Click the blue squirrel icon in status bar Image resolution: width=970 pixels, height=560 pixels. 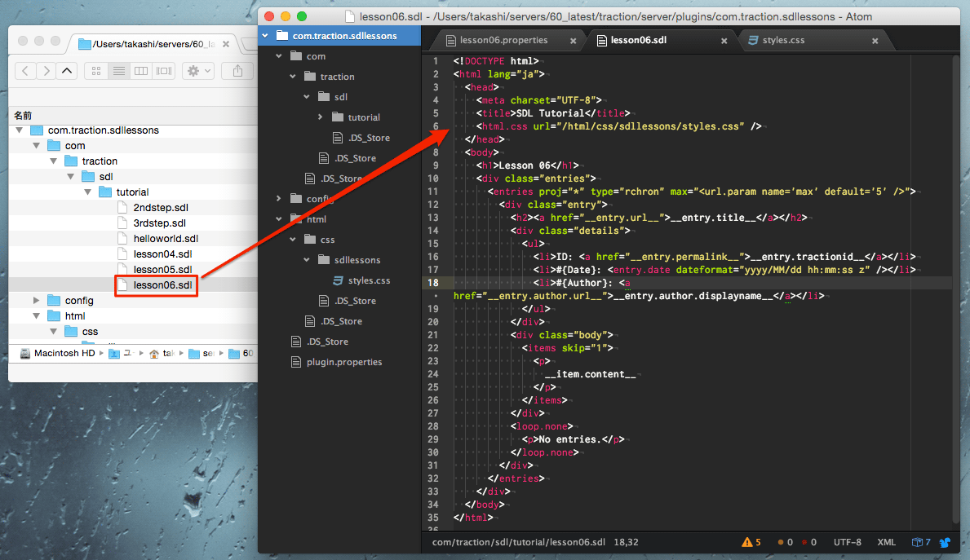coord(945,542)
